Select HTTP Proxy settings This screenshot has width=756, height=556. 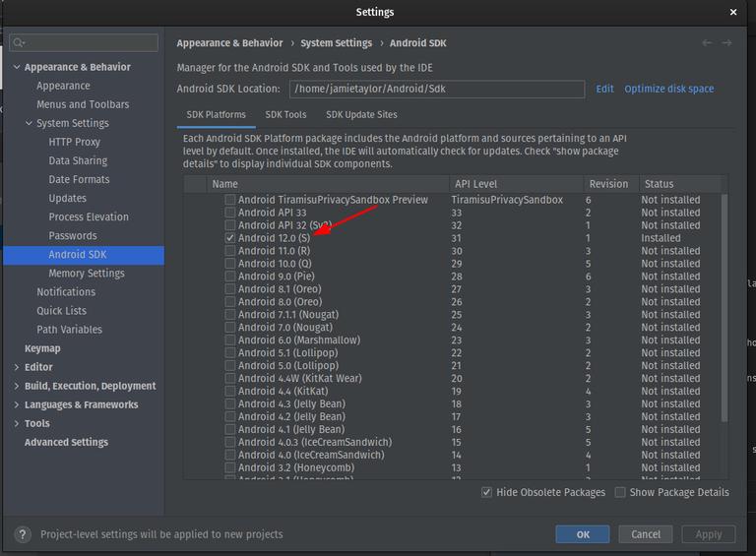pos(74,142)
